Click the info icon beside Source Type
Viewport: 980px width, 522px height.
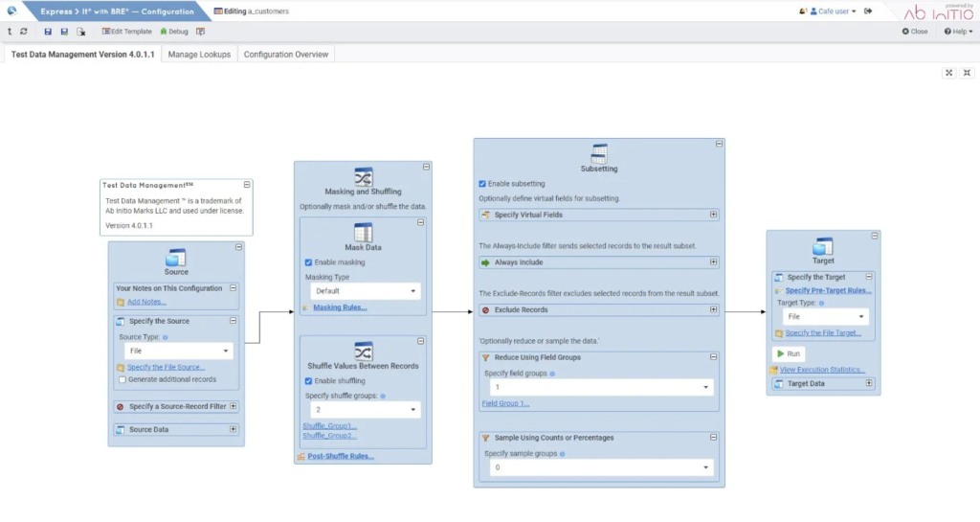click(x=165, y=337)
